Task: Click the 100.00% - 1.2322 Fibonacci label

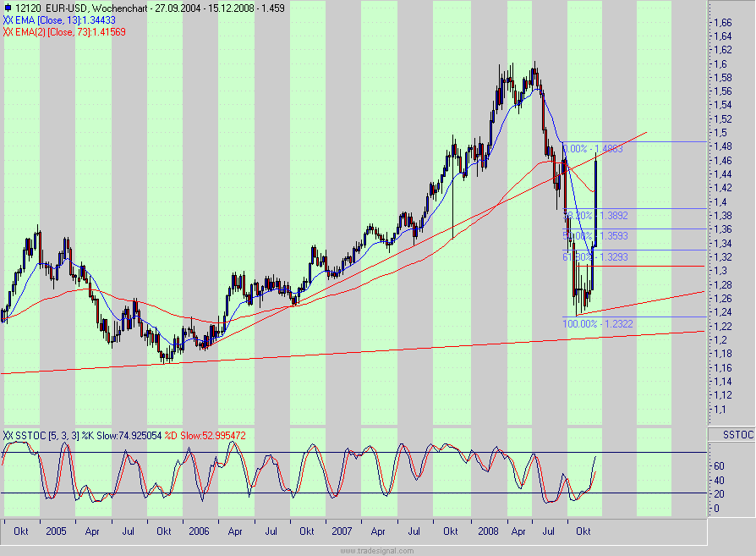Action: pos(600,323)
